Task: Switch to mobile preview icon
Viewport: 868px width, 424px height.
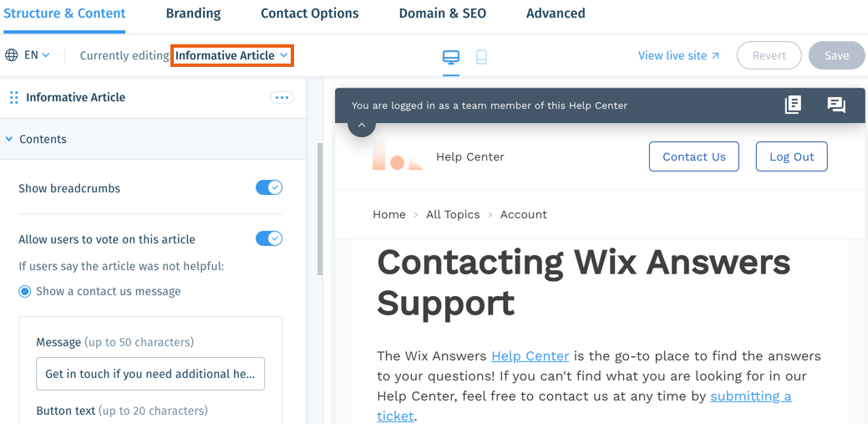Action: click(x=481, y=57)
